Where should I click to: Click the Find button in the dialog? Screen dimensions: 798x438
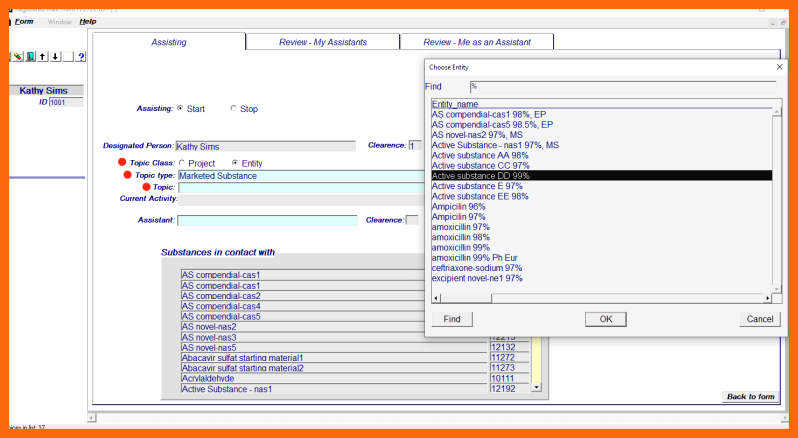452,319
